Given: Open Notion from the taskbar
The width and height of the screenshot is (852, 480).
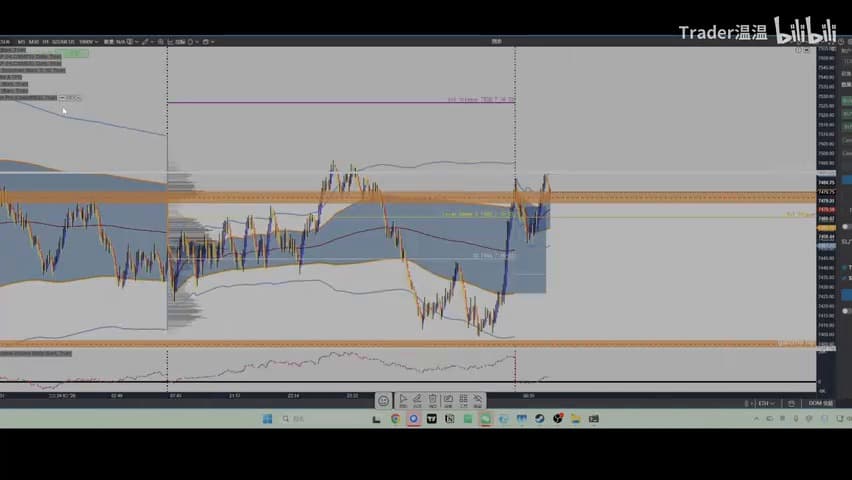Looking at the screenshot, I should point(449,419).
